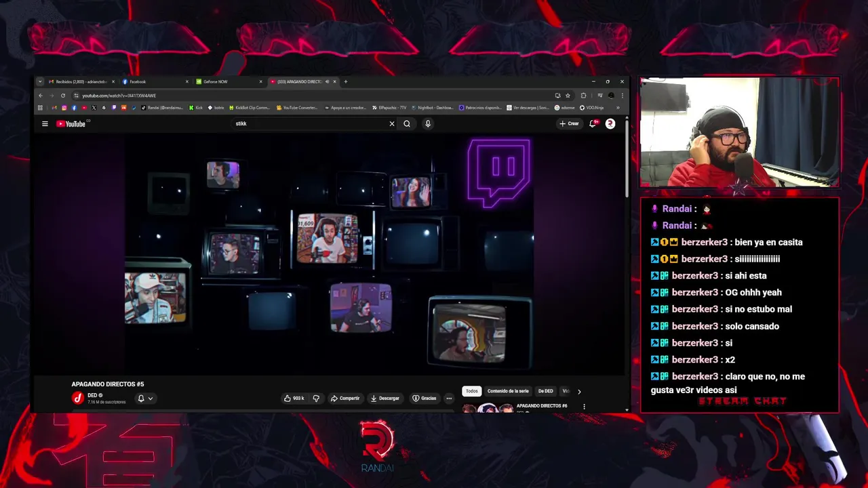Image resolution: width=868 pixels, height=488 pixels.
Task: Dislike the APAGANDO DIRECTOS #5 video
Action: pyautogui.click(x=316, y=398)
